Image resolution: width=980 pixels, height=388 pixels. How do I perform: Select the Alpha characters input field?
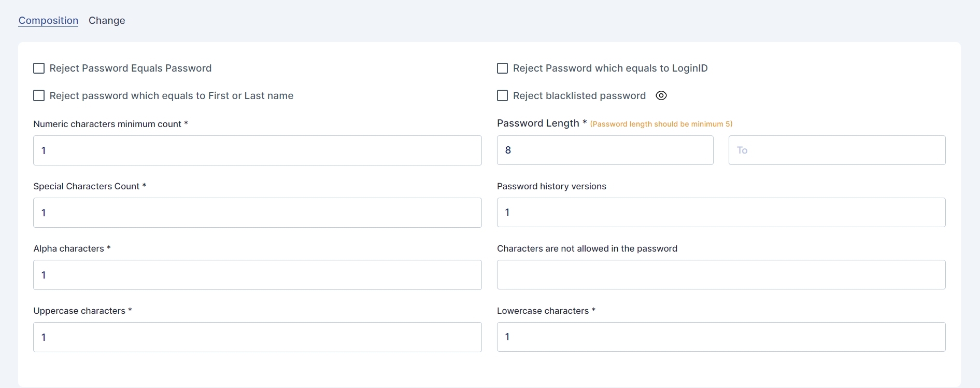[257, 275]
